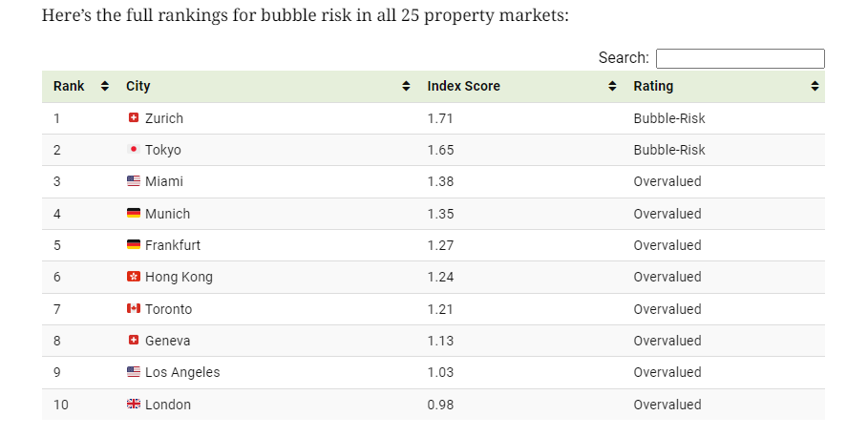Screen dimensions: 868x437
Task: Select the City column header label
Action: 138,86
